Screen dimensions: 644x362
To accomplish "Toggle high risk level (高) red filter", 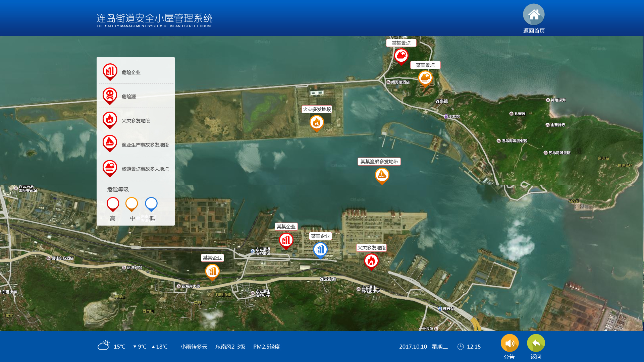I will pyautogui.click(x=113, y=204).
